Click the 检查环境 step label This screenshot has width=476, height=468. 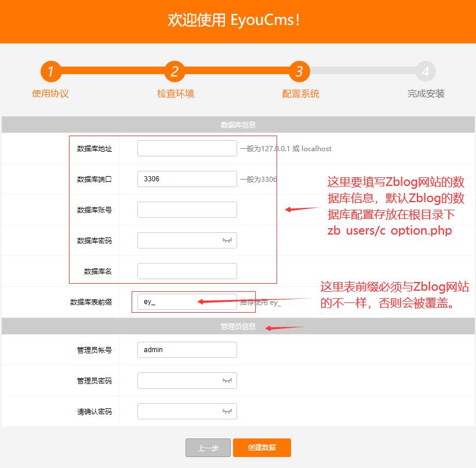point(176,93)
